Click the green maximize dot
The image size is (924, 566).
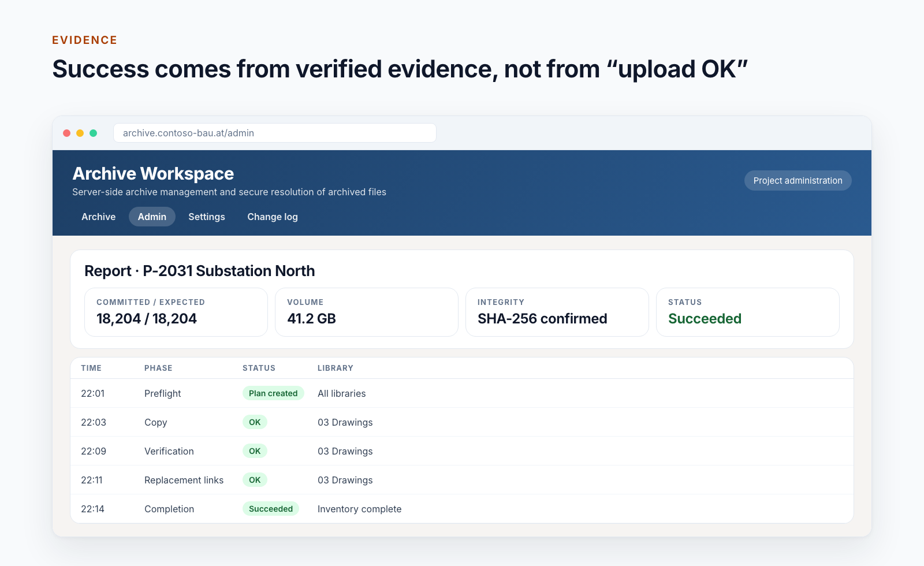[x=93, y=133]
